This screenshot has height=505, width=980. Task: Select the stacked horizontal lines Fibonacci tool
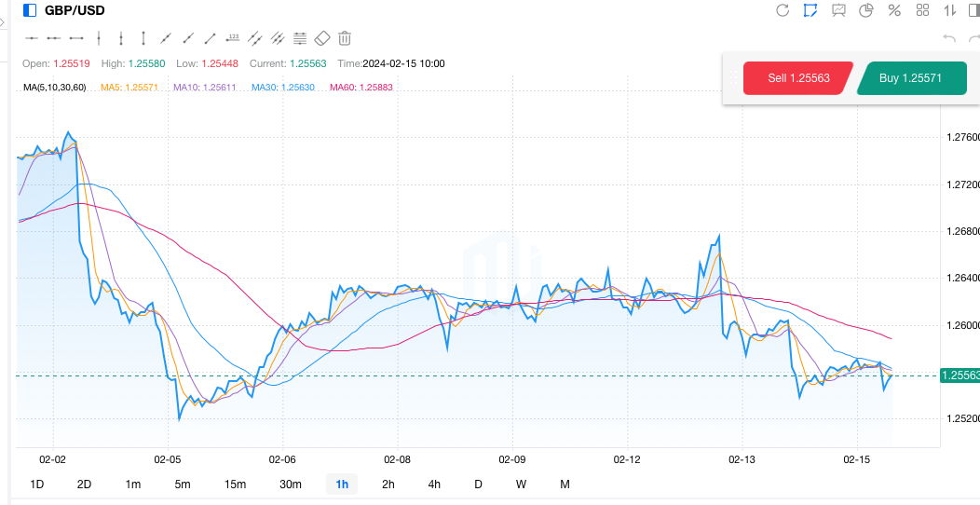click(300, 38)
